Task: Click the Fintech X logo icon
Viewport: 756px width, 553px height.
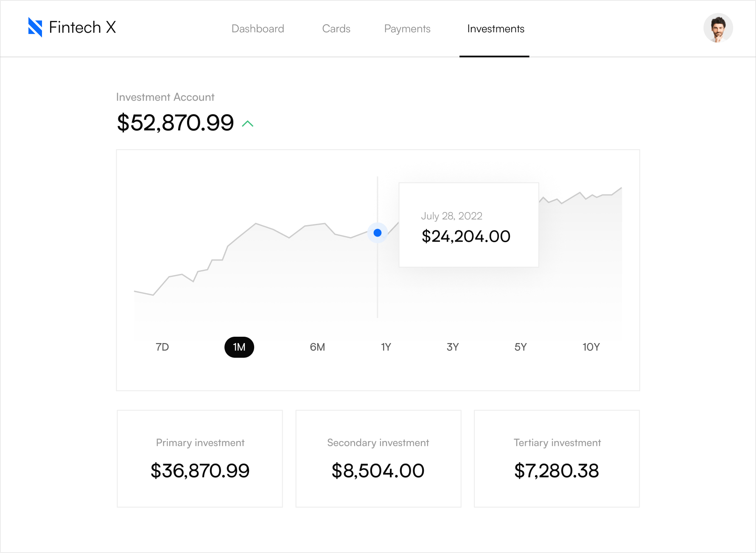Action: click(x=36, y=28)
